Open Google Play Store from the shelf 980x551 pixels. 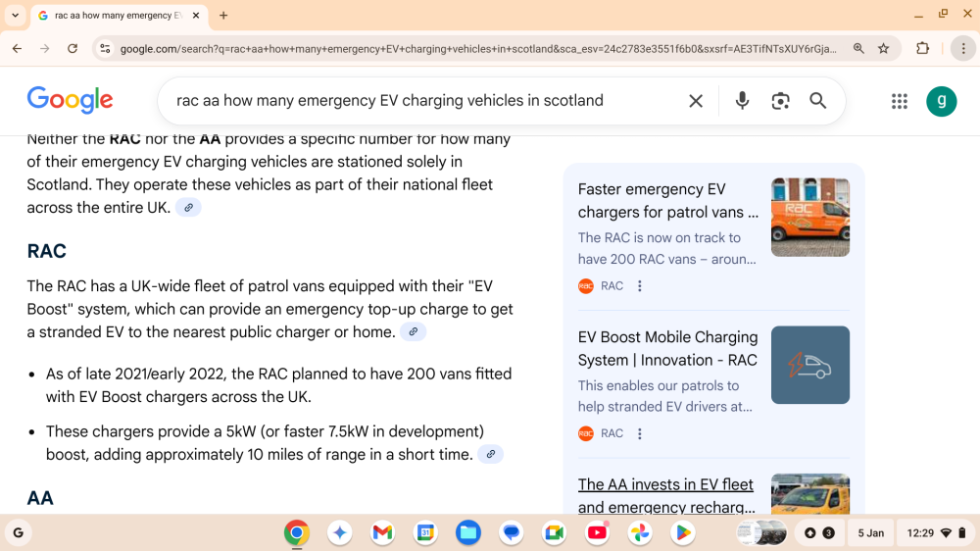point(682,533)
